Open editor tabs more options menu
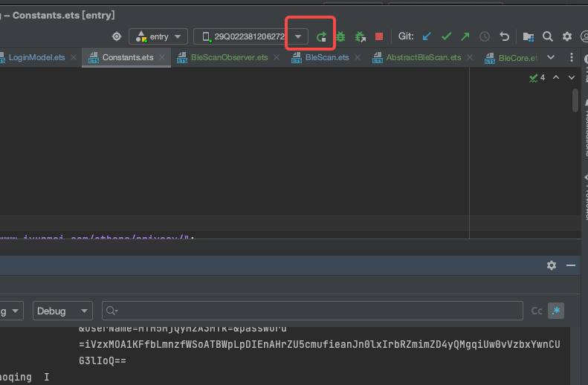This screenshot has width=588, height=385. coord(571,57)
